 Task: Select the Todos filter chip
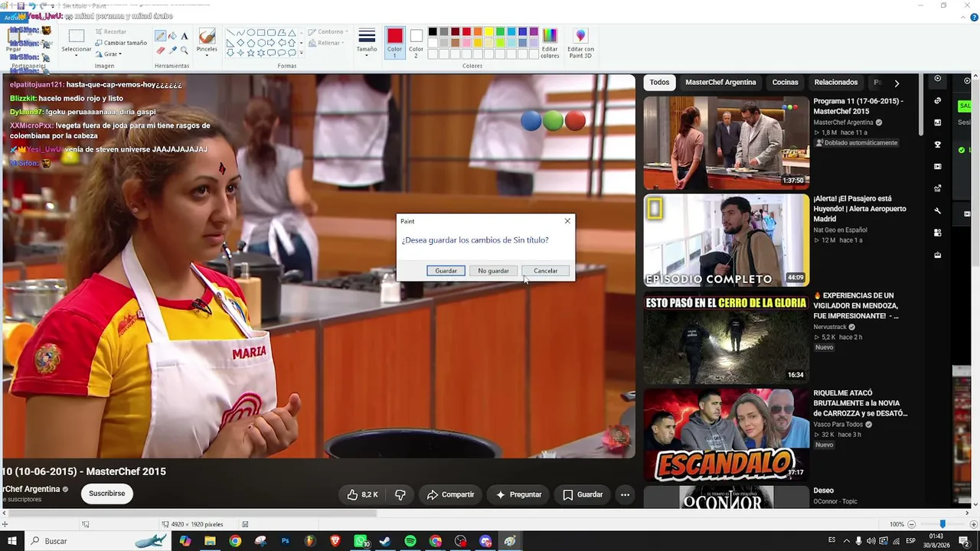point(659,83)
